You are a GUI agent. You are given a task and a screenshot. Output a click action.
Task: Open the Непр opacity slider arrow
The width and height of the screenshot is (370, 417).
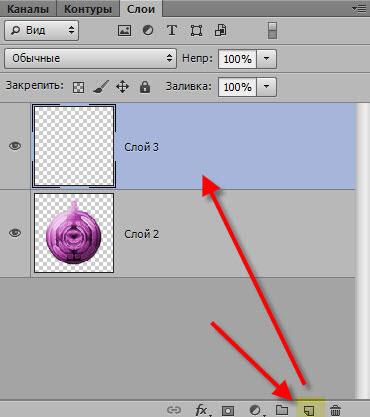[x=266, y=59]
